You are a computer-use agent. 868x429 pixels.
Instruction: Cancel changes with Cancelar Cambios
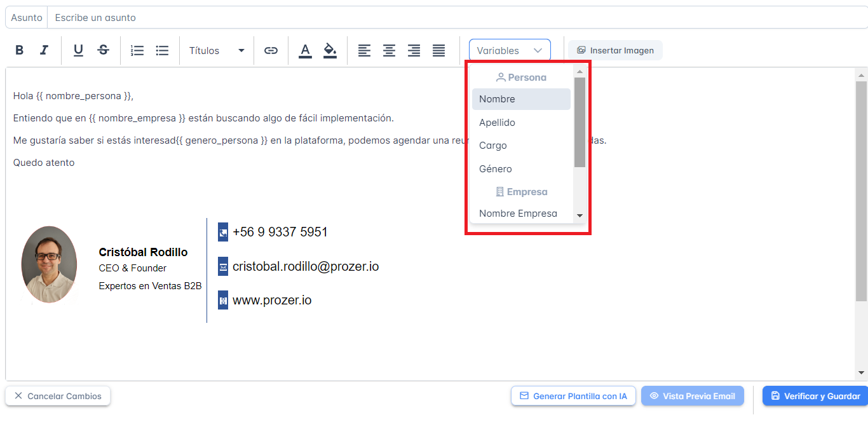click(58, 396)
